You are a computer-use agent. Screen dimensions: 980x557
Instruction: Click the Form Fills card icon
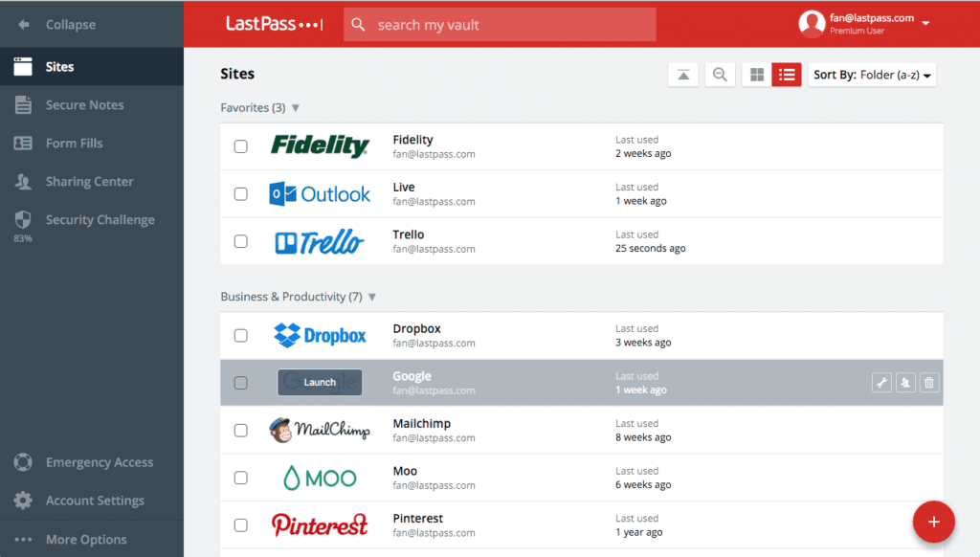coord(23,144)
